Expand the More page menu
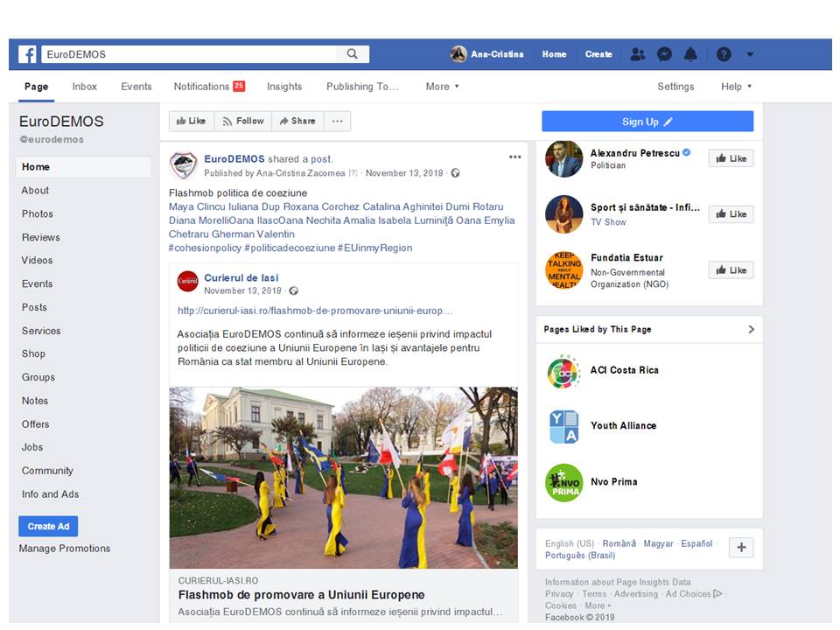 [443, 87]
